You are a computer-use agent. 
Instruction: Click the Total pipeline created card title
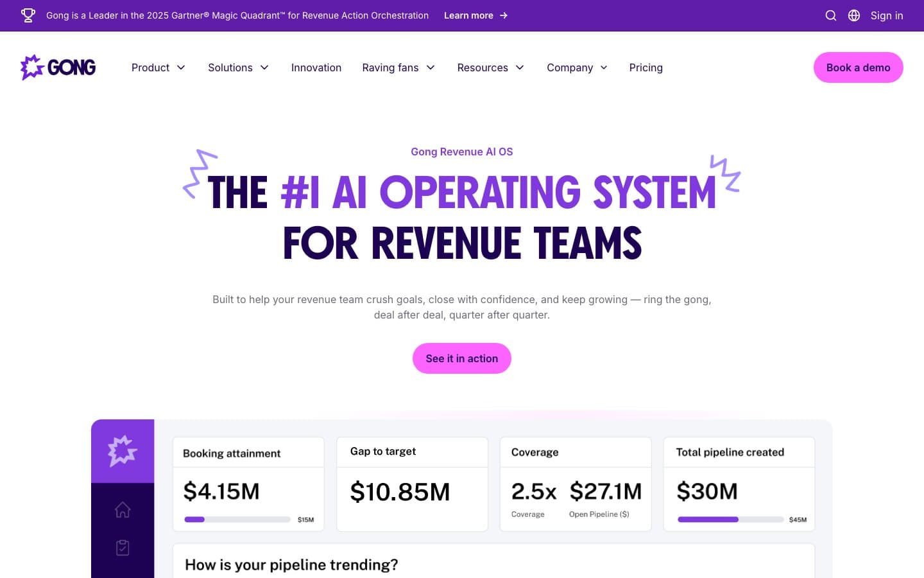coord(730,452)
